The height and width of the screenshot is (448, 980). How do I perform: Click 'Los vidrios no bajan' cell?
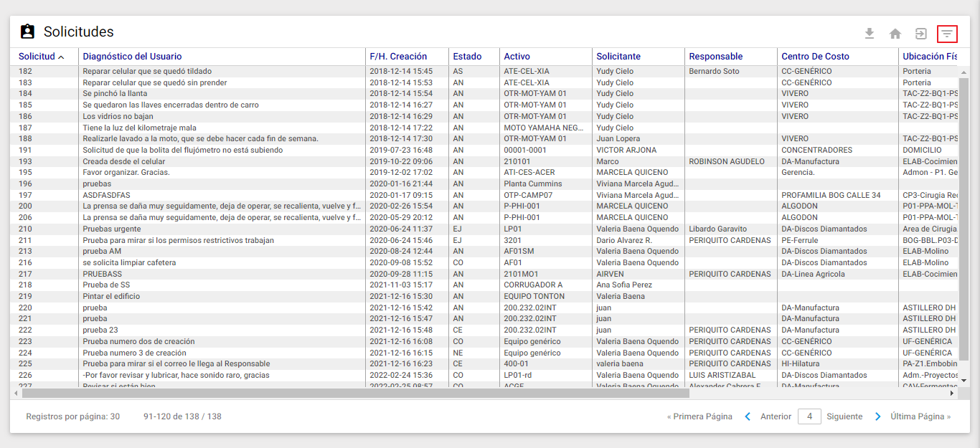click(x=118, y=116)
